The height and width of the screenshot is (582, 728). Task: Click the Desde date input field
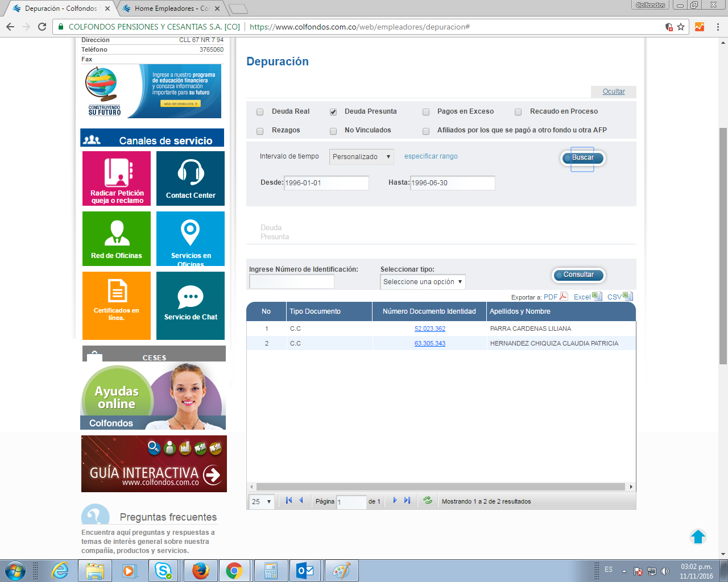pyautogui.click(x=326, y=183)
